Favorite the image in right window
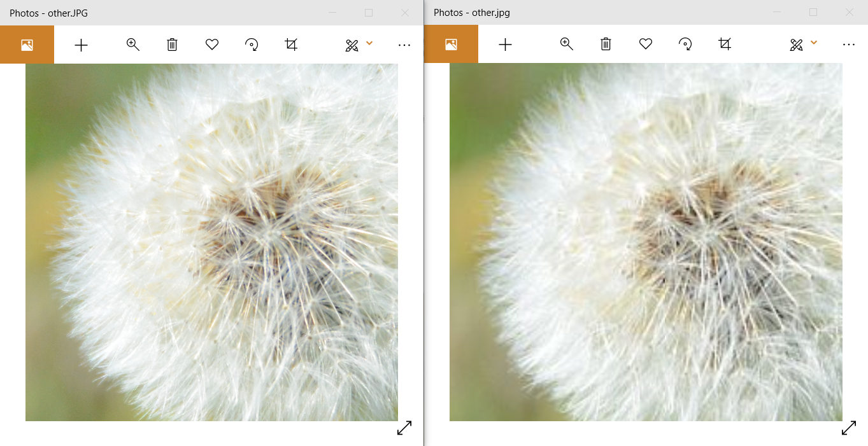 [x=646, y=44]
